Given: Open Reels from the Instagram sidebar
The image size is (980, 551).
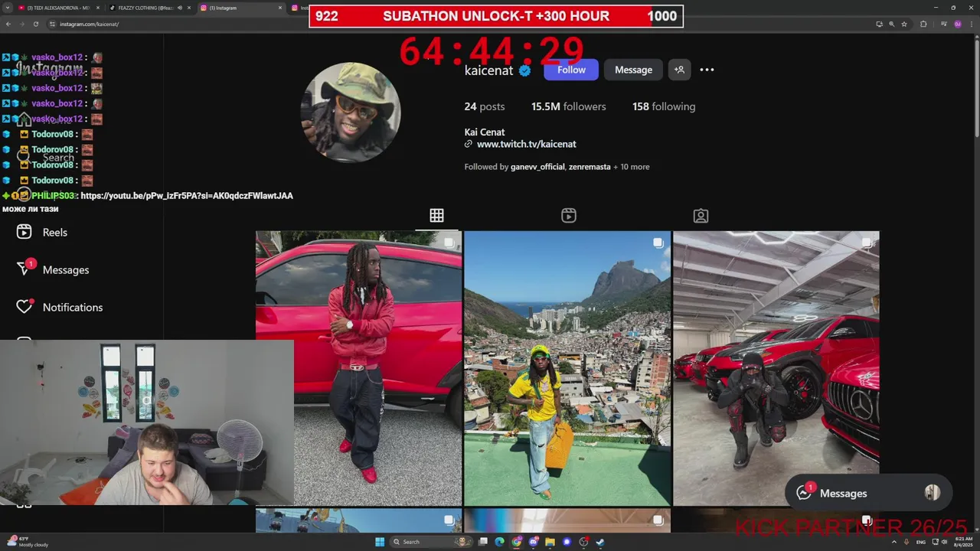Looking at the screenshot, I should [x=43, y=232].
